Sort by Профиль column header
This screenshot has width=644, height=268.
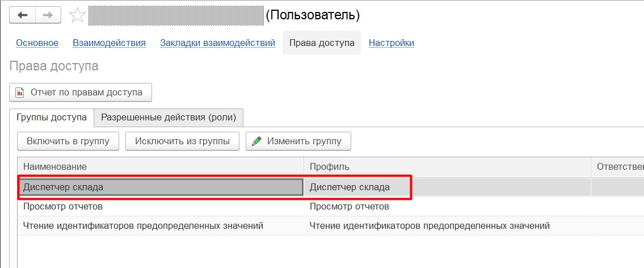coord(447,167)
